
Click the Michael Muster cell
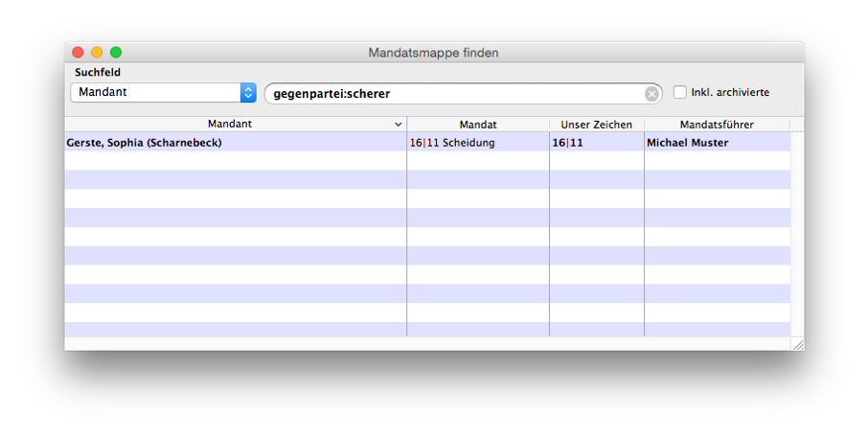(x=688, y=143)
